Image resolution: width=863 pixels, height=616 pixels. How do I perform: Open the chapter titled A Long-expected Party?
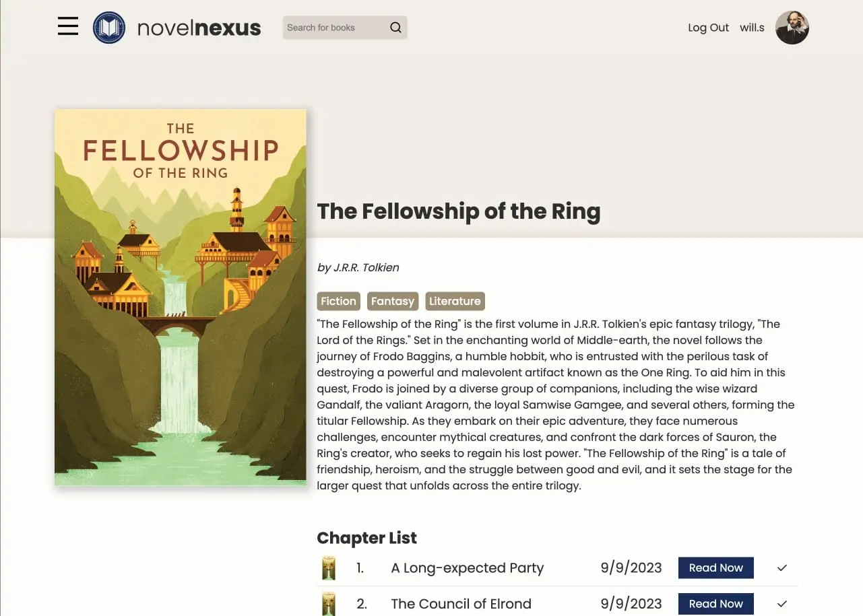467,568
